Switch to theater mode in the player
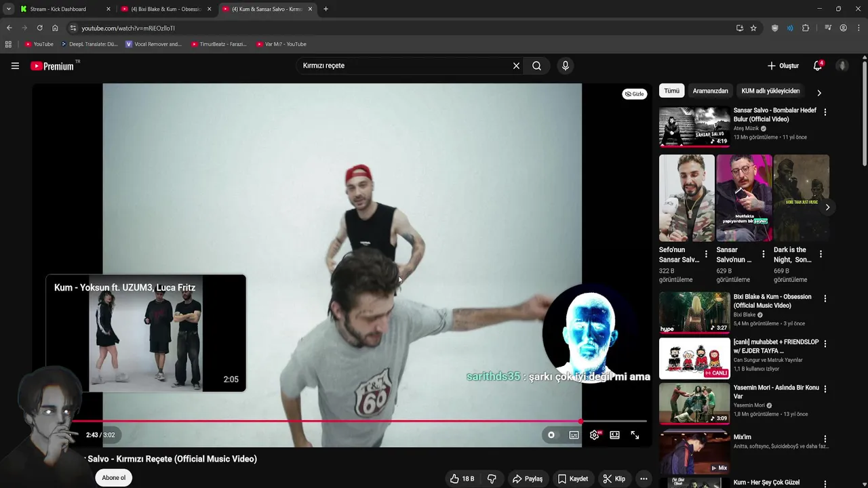The height and width of the screenshot is (488, 868). tap(614, 435)
